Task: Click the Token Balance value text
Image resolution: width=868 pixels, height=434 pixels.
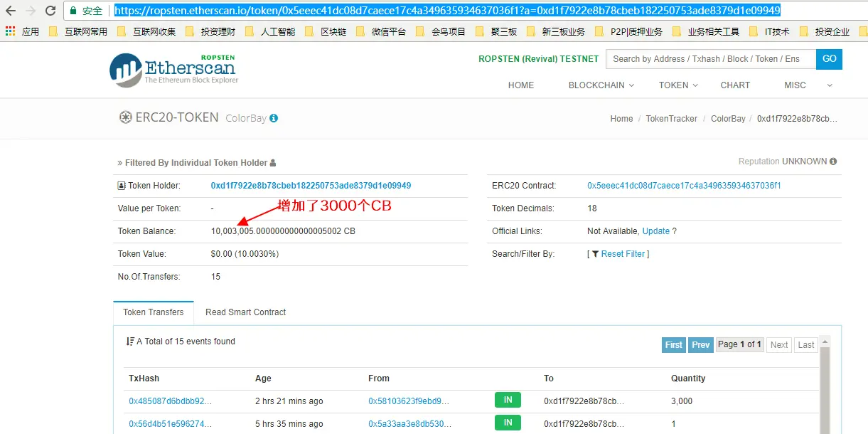Action: click(x=283, y=231)
